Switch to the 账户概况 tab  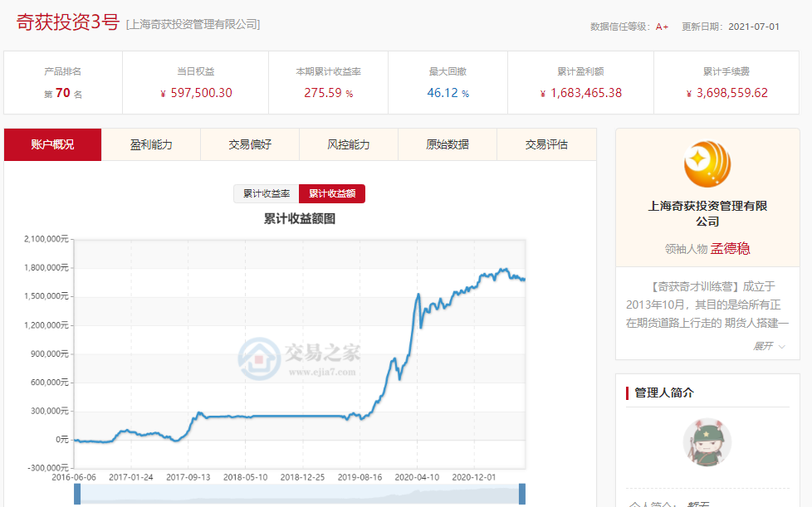click(52, 144)
